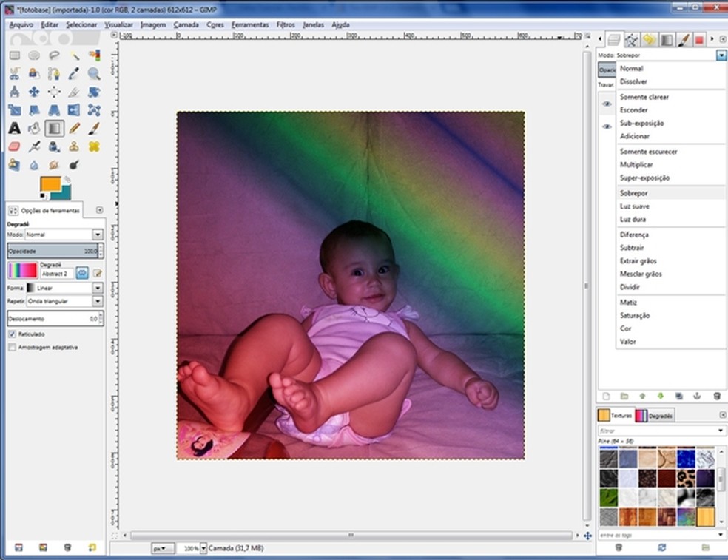Choose the Zoom magnifier tool
728x560 pixels.
(x=94, y=73)
